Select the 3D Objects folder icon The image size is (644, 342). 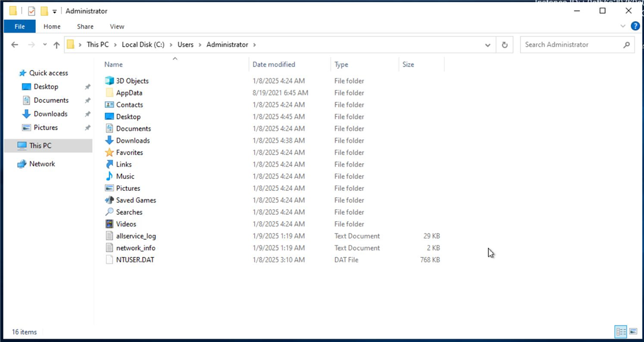tap(110, 81)
